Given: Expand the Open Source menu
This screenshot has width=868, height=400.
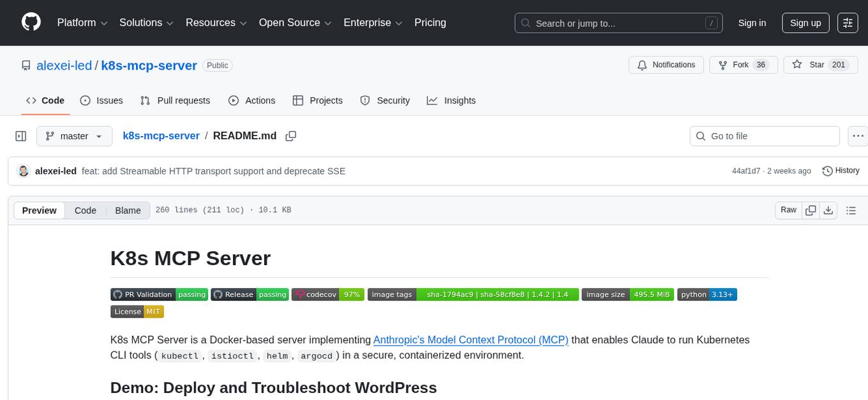Looking at the screenshot, I should 295,23.
